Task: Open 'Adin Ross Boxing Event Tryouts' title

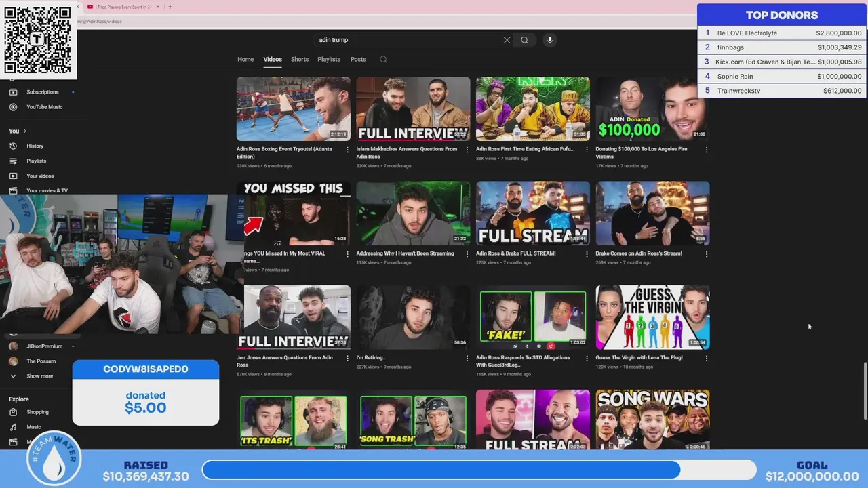Action: [284, 153]
